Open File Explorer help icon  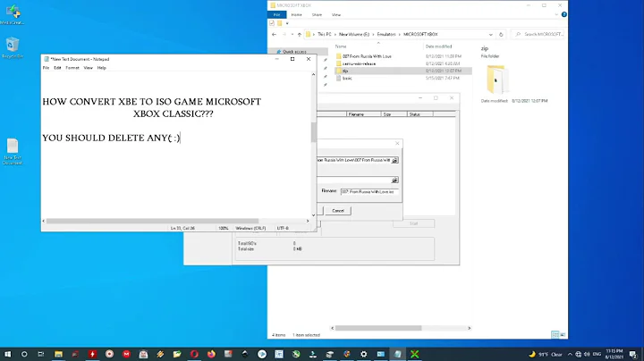(x=563, y=14)
